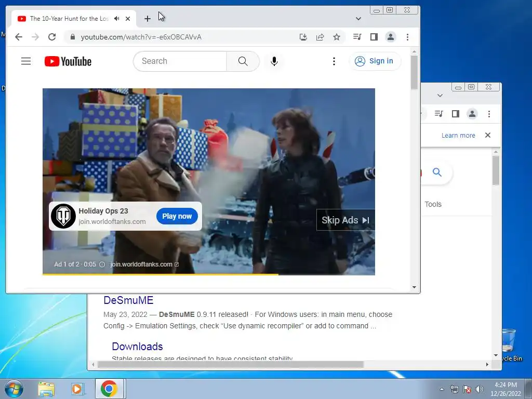
Task: Toggle side panel in background Chrome window
Action: click(x=455, y=114)
